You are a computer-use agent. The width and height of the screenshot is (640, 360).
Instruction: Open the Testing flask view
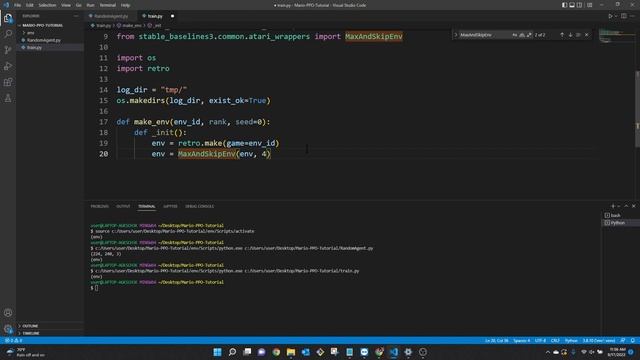point(8,98)
